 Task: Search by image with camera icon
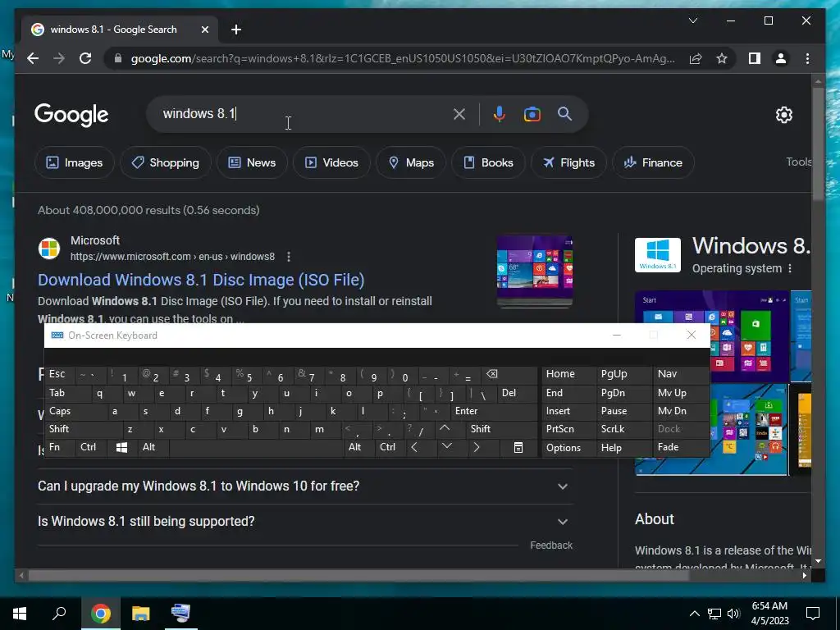[x=532, y=114]
